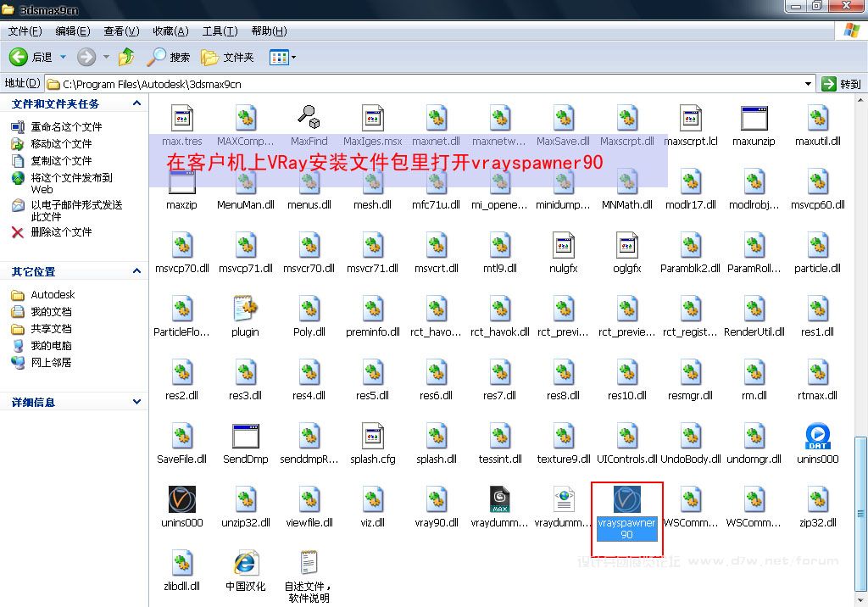Select the msvcp60.dll file icon
The height and width of the screenshot is (607, 868).
[x=818, y=181]
